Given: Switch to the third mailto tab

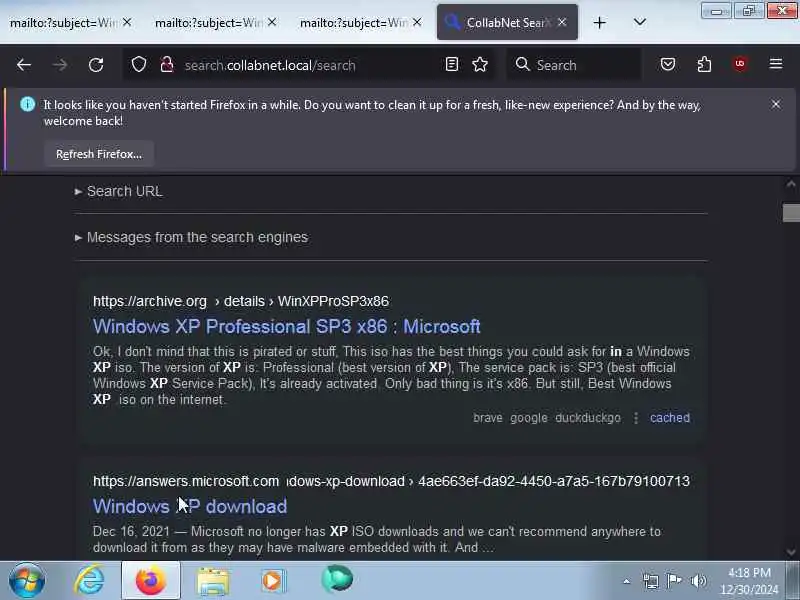Looking at the screenshot, I should tap(354, 23).
